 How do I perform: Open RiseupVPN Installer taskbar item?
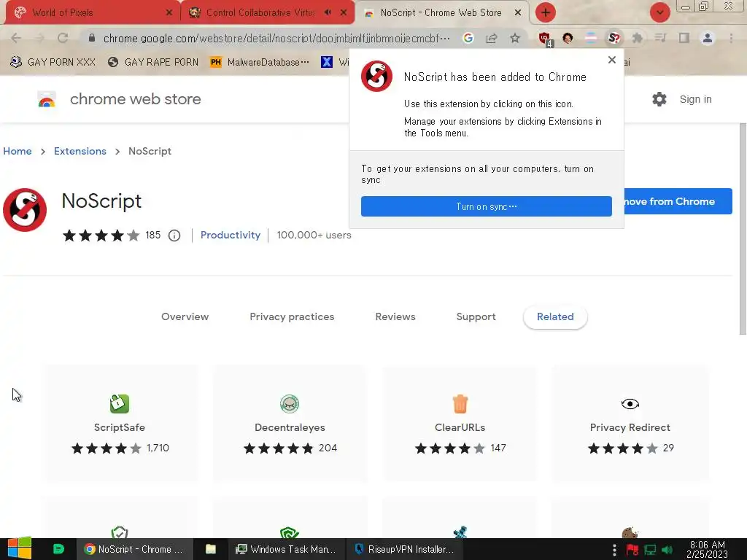pyautogui.click(x=404, y=549)
